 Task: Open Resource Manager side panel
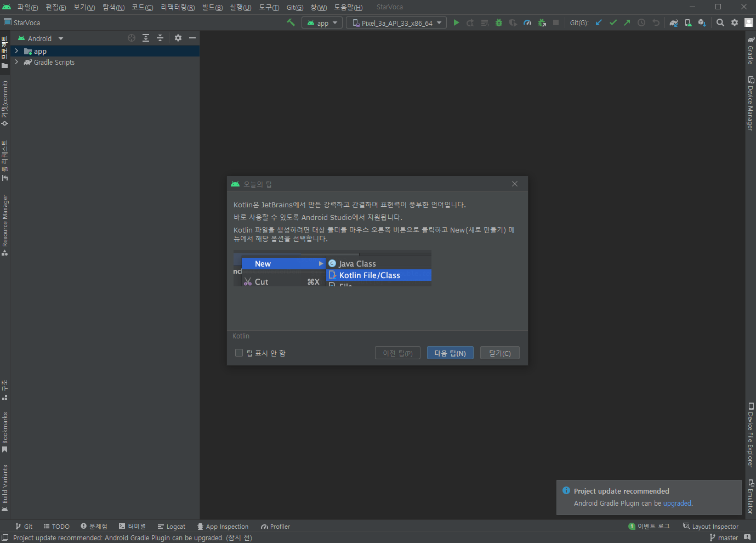[x=5, y=225]
